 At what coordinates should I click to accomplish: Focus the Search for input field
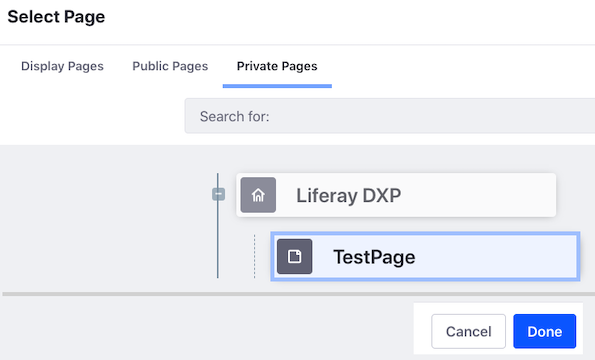click(390, 116)
